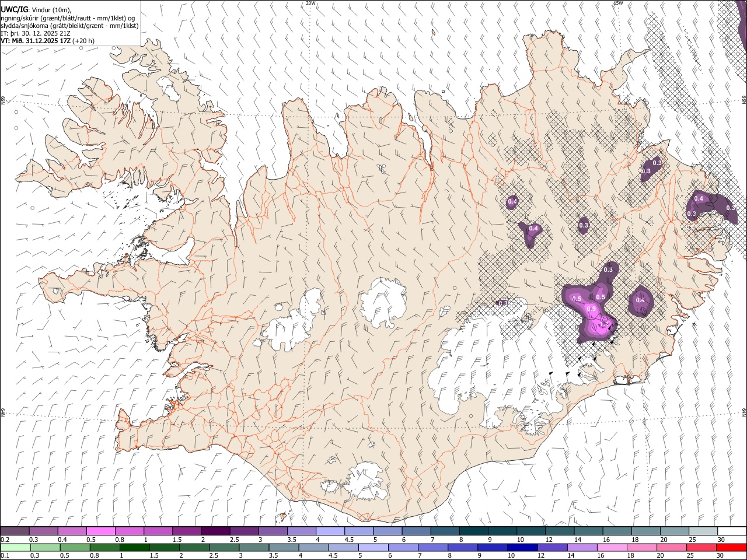Click the 0.3 value on Vatnajökull's northern edge
The height and width of the screenshot is (560, 747).
click(502, 303)
